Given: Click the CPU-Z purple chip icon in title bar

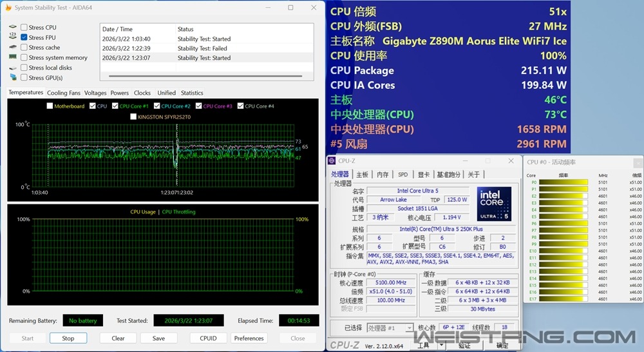Looking at the screenshot, I should (332, 161).
